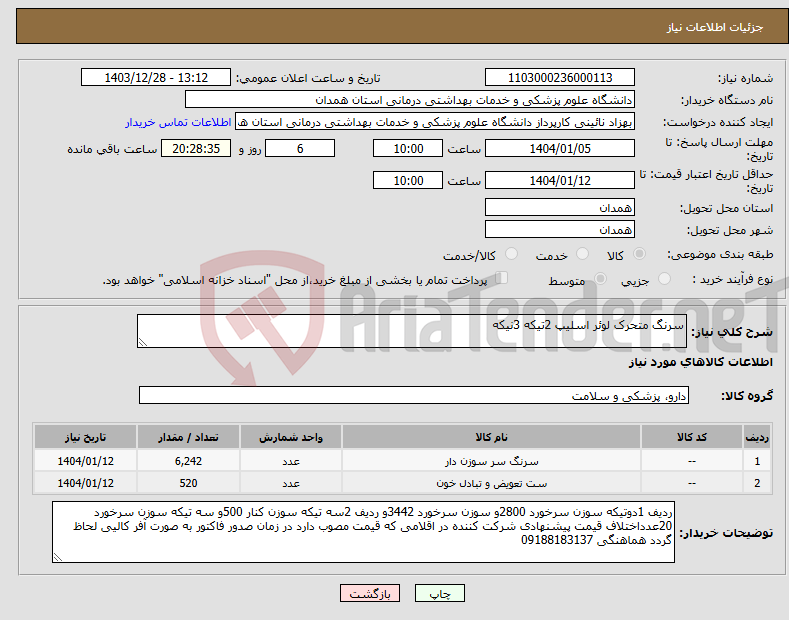Click the item name سرنگ سر سوزن دار
This screenshot has height=620, width=789.
[x=491, y=461]
